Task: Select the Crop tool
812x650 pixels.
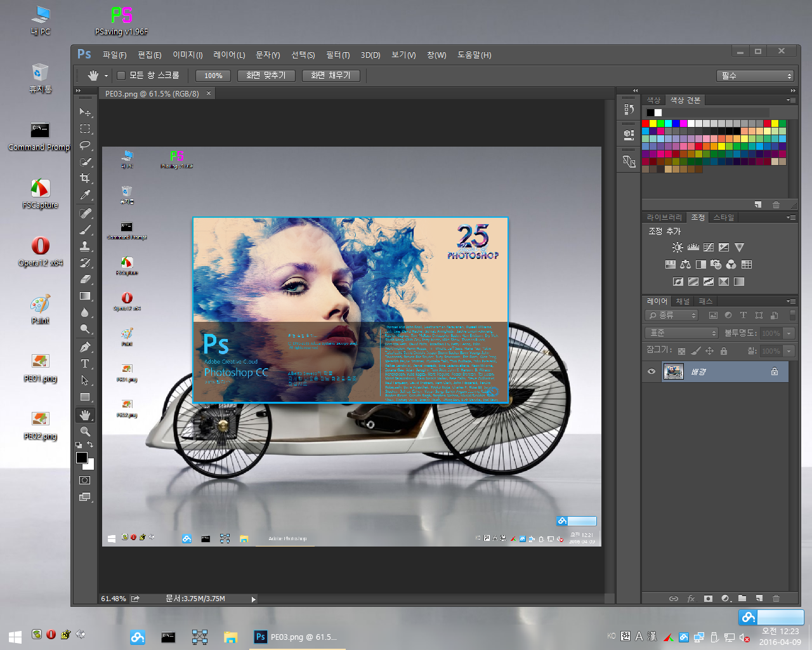Action: 85,178
